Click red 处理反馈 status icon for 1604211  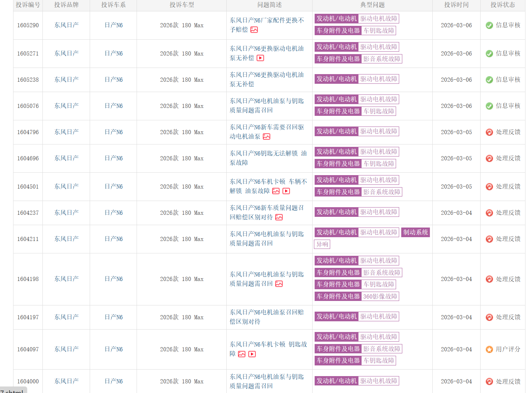(x=489, y=239)
